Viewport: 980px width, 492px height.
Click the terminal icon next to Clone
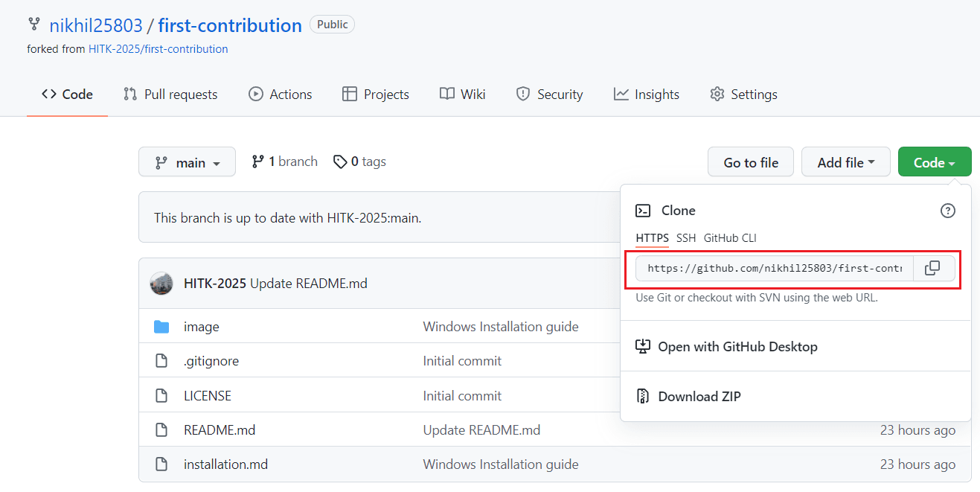click(644, 211)
